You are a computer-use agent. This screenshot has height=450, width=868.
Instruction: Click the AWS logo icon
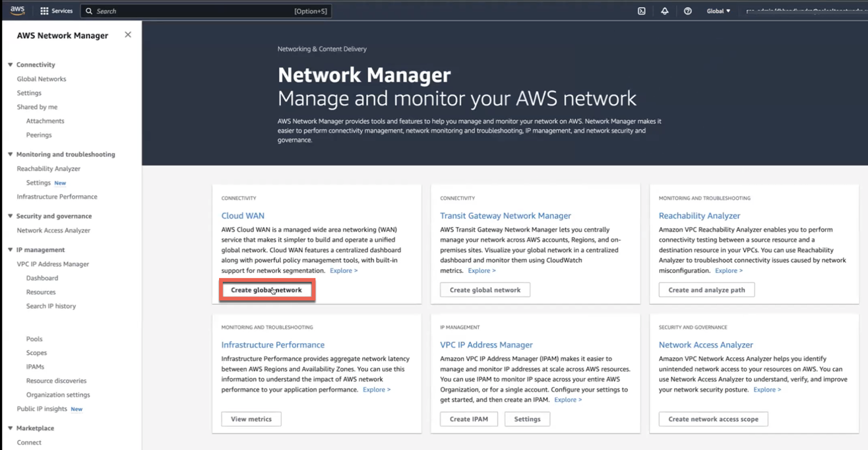click(x=17, y=10)
